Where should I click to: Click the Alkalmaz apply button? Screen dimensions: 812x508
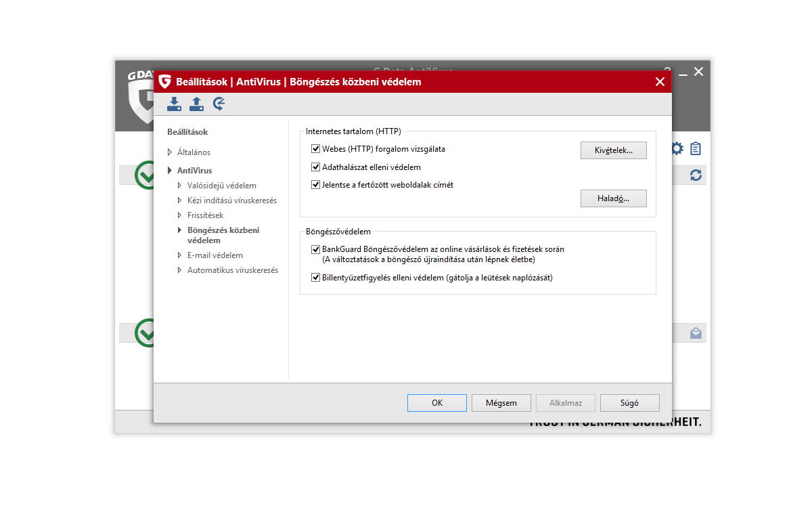(x=566, y=403)
